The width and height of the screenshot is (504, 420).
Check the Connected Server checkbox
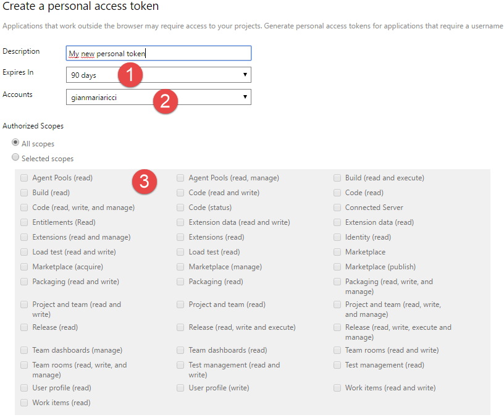tap(337, 208)
